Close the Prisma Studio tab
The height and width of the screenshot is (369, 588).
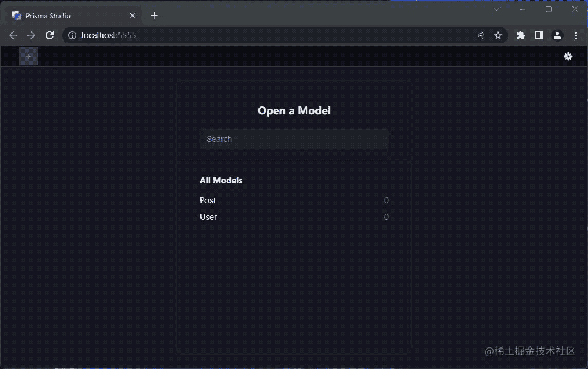133,15
